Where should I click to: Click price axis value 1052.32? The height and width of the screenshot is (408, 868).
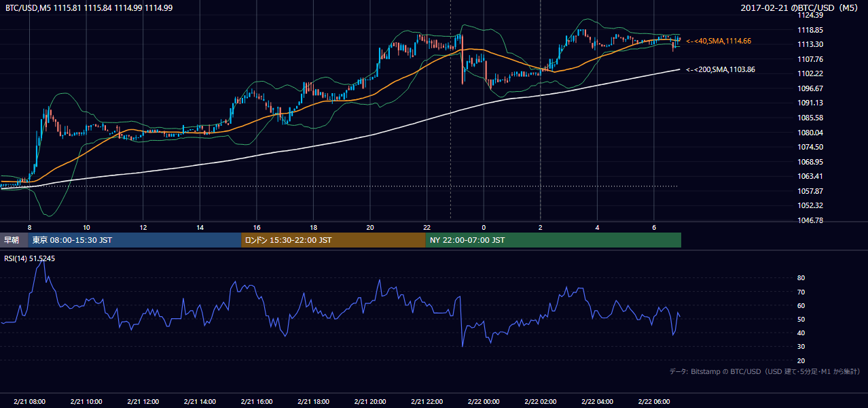click(810, 205)
